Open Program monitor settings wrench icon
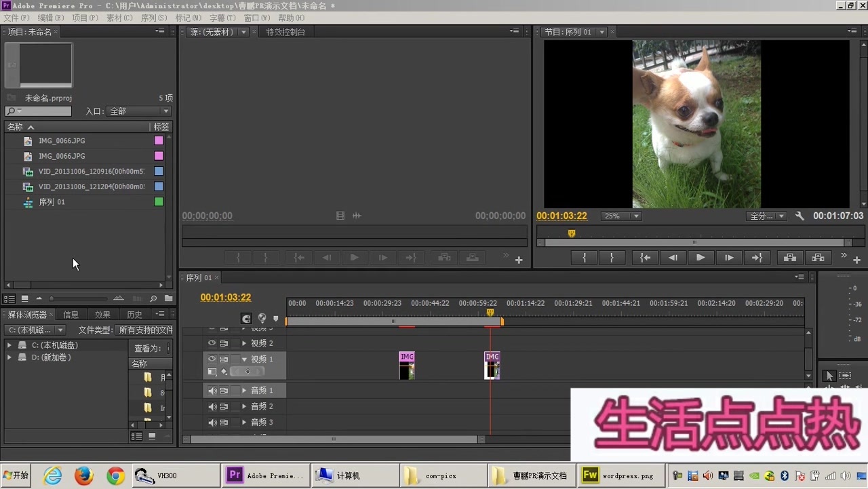Viewport: 868px width, 489px height. coord(800,216)
